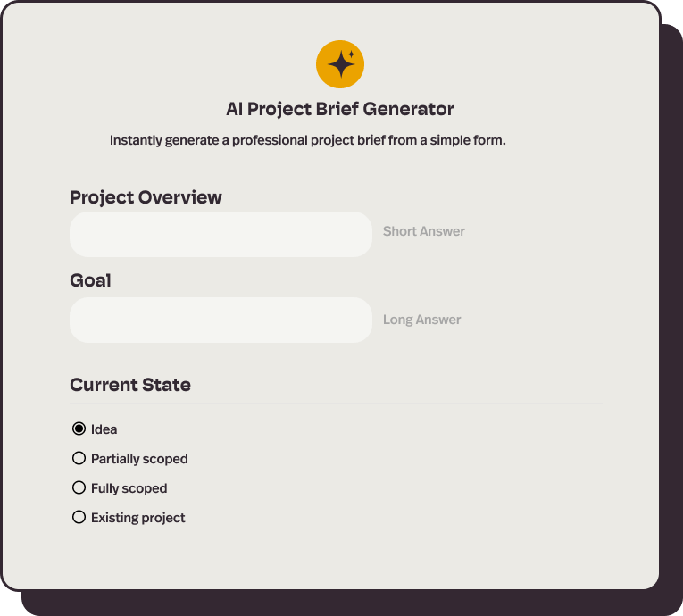Select the Partially scoped radio button circle
The image size is (683, 616).
pyautogui.click(x=79, y=458)
